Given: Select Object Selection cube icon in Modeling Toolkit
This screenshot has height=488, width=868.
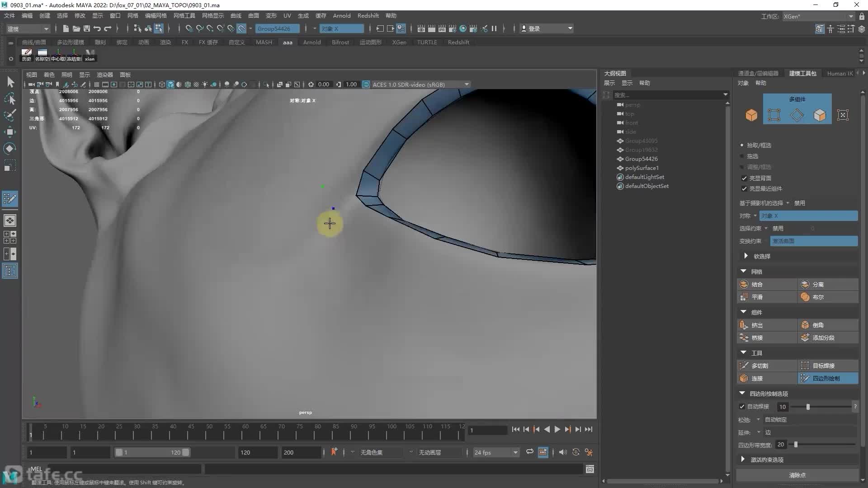Looking at the screenshot, I should [x=751, y=115].
